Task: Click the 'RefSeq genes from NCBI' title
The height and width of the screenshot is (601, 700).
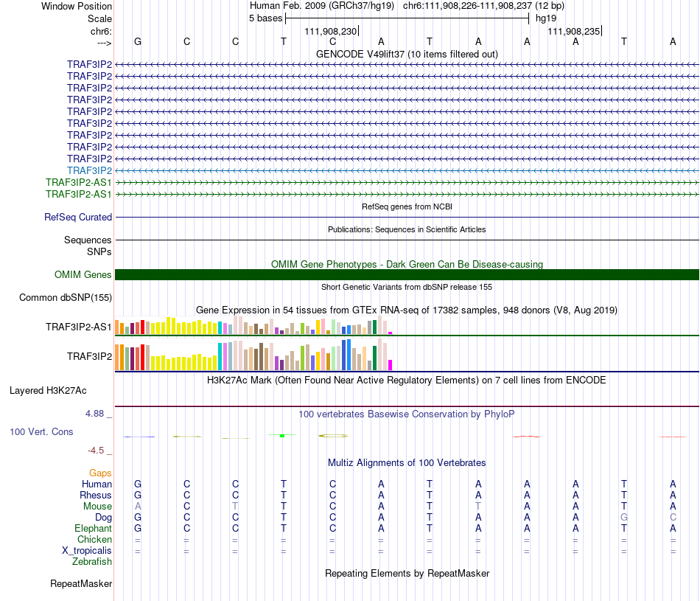Action: pos(407,207)
